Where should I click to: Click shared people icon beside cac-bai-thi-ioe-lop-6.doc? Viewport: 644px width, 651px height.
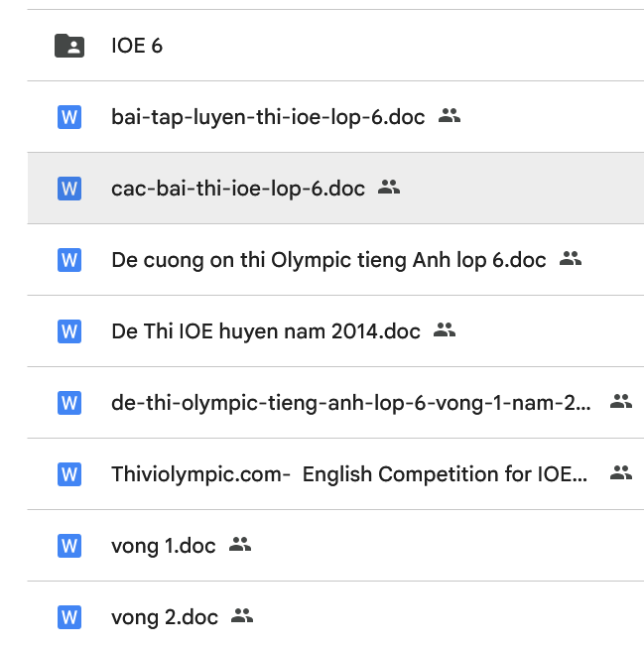pyautogui.click(x=389, y=188)
